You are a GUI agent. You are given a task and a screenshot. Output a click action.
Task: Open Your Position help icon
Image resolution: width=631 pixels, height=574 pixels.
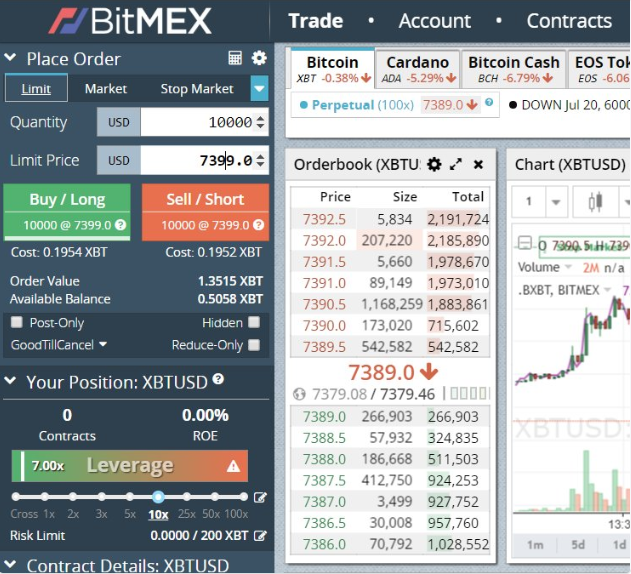coord(218,379)
